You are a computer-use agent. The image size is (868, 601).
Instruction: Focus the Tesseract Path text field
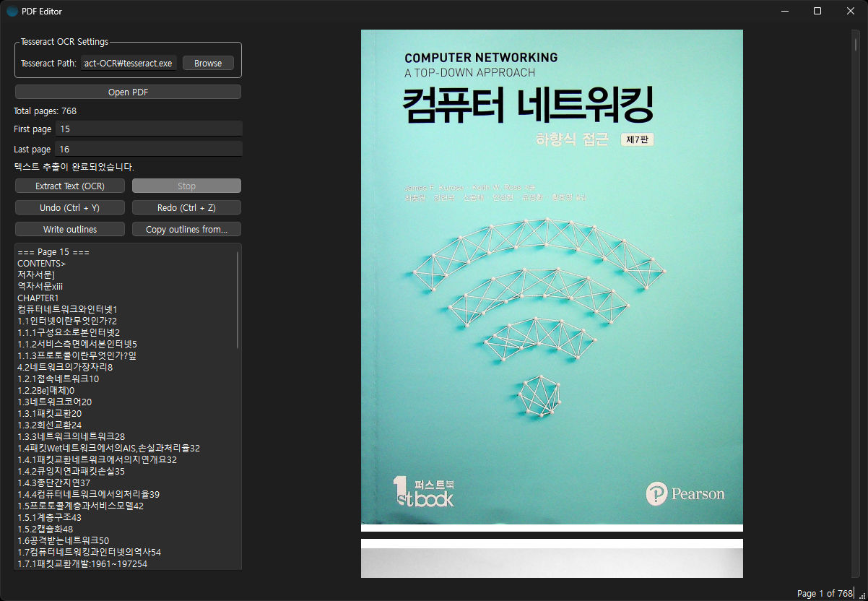click(x=129, y=63)
